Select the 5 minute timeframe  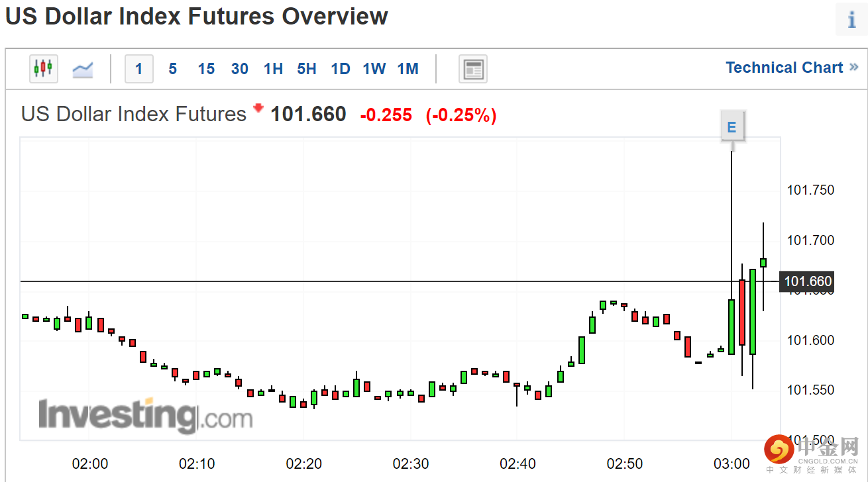[172, 69]
